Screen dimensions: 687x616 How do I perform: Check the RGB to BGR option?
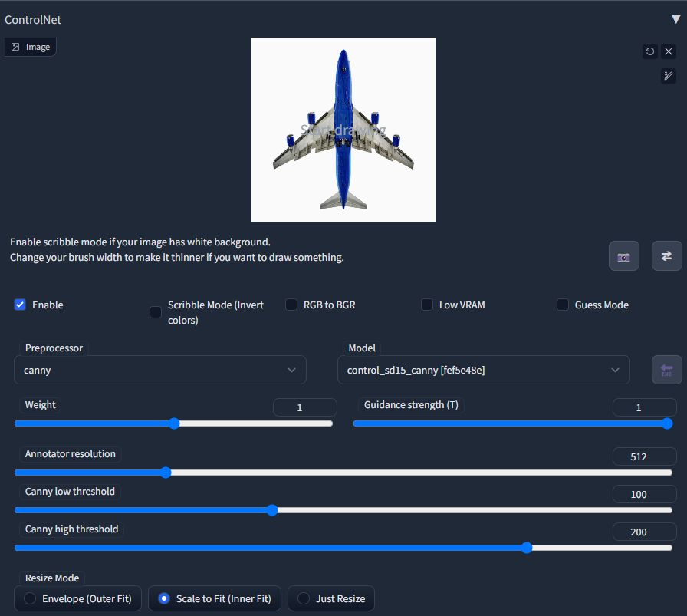click(291, 304)
